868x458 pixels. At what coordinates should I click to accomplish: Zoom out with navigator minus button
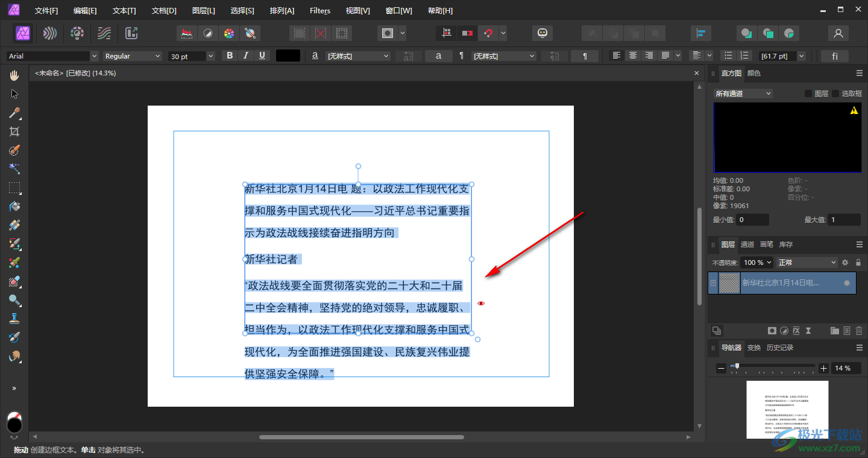point(722,368)
